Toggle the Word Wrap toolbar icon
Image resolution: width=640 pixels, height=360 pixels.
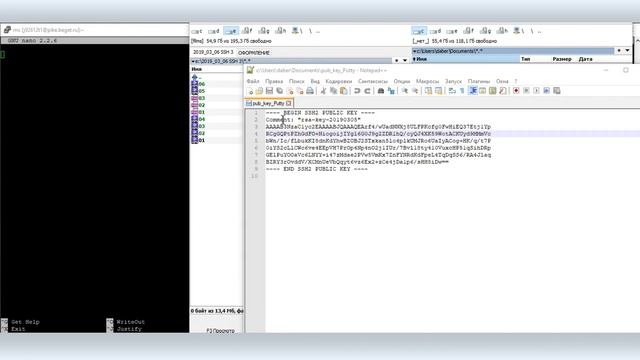[452, 91]
